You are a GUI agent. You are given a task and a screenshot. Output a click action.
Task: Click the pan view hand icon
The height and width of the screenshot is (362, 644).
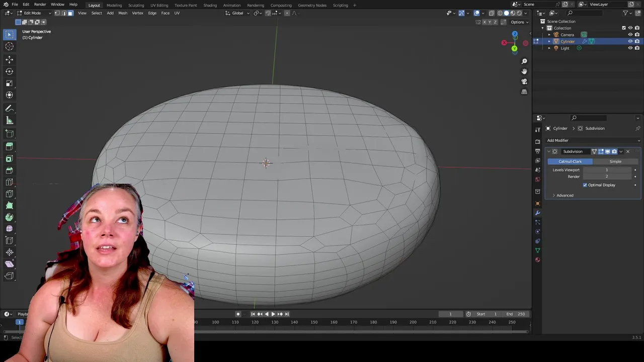click(x=524, y=71)
